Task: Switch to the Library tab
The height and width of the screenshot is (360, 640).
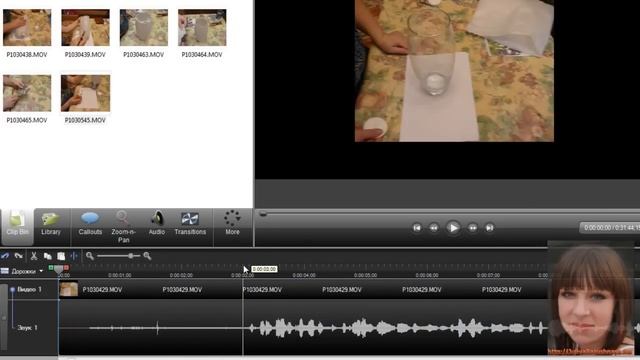Action: point(51,224)
